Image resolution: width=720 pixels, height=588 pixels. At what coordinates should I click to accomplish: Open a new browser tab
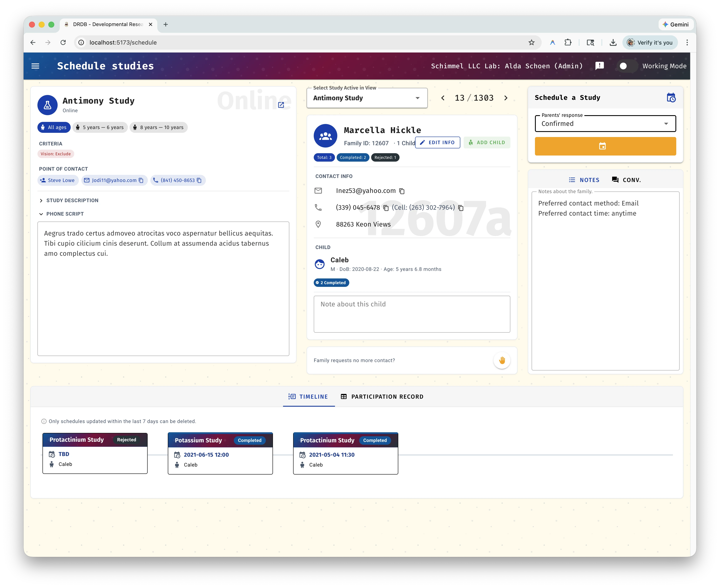(x=166, y=24)
